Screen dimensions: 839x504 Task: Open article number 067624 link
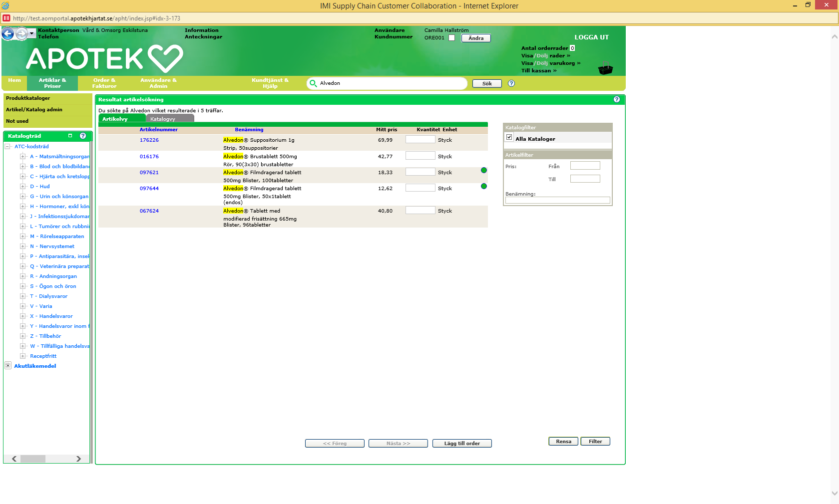(149, 211)
